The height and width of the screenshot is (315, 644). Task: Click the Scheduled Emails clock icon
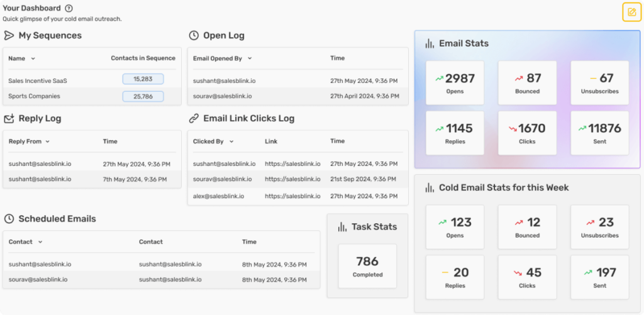click(x=9, y=219)
